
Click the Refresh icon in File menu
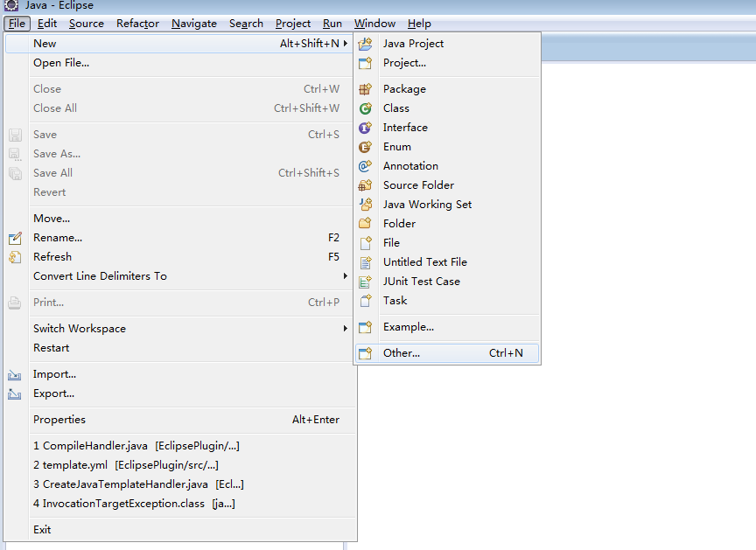click(x=15, y=257)
